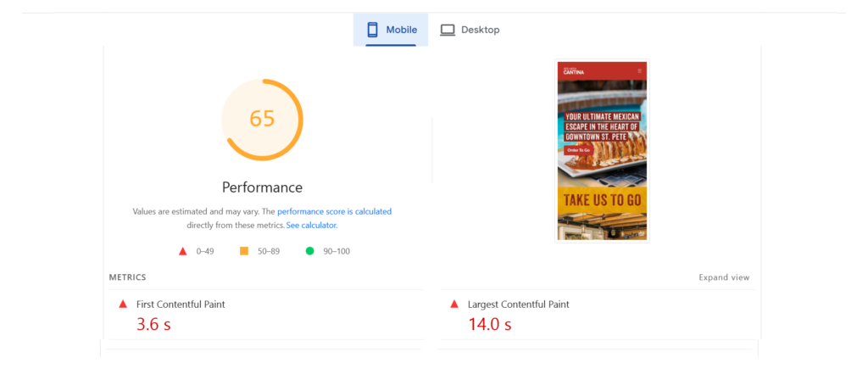Click the red triangle beside First Contentful Paint
868x380 pixels.
tap(123, 304)
